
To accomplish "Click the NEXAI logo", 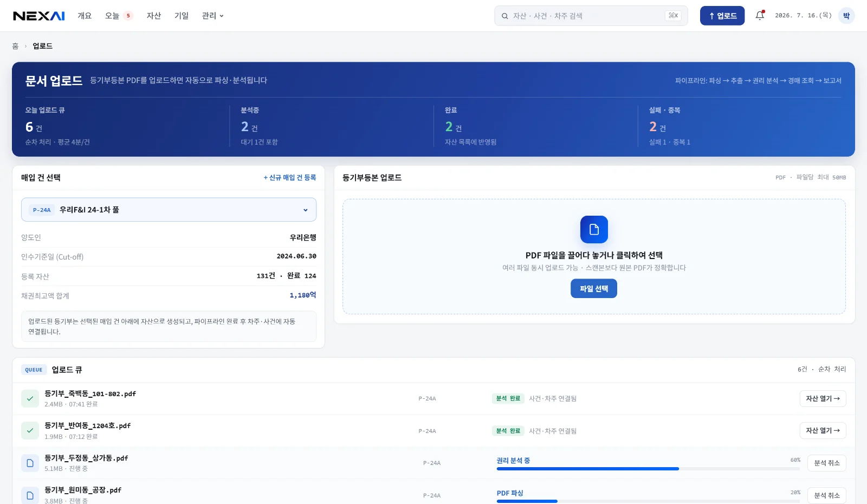I will pyautogui.click(x=39, y=16).
